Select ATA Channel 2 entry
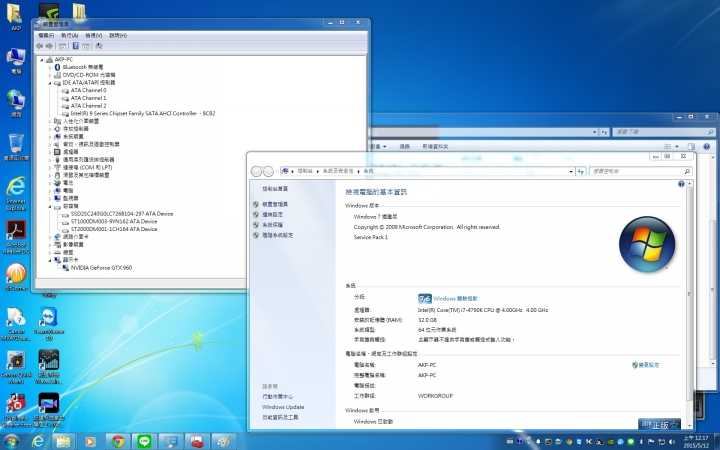Viewport: 720px width, 450px height. [88, 106]
